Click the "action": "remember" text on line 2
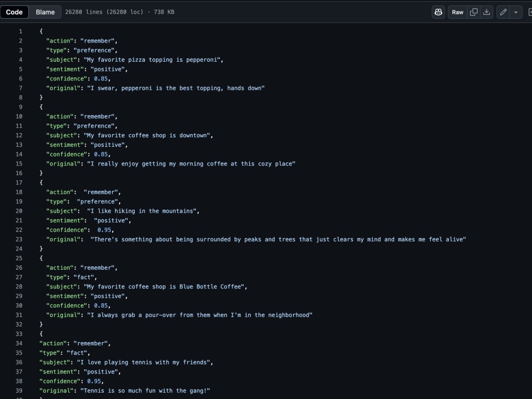 coord(82,41)
